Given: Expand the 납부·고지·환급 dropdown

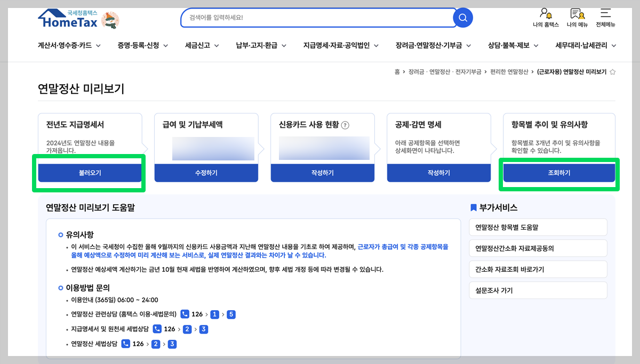Looking at the screenshot, I should [x=284, y=45].
